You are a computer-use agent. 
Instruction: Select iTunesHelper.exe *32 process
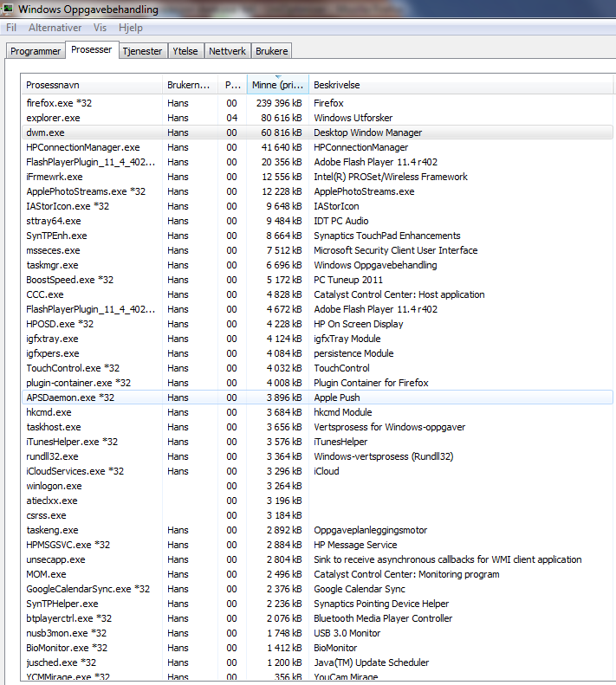pyautogui.click(x=317, y=442)
